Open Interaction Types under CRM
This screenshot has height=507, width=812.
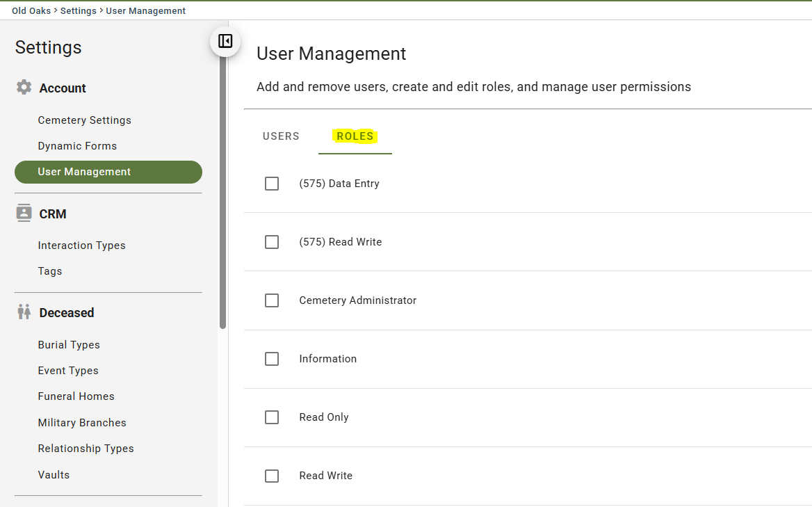pos(81,246)
